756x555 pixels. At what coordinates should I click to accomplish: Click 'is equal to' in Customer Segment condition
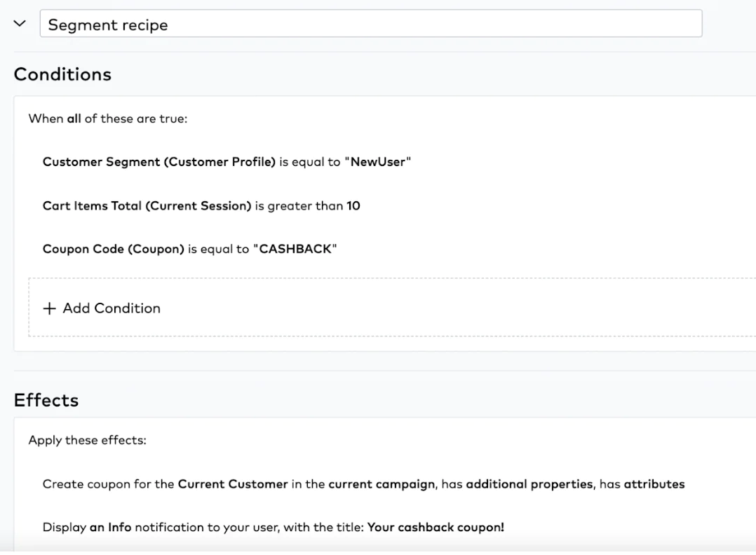(310, 162)
